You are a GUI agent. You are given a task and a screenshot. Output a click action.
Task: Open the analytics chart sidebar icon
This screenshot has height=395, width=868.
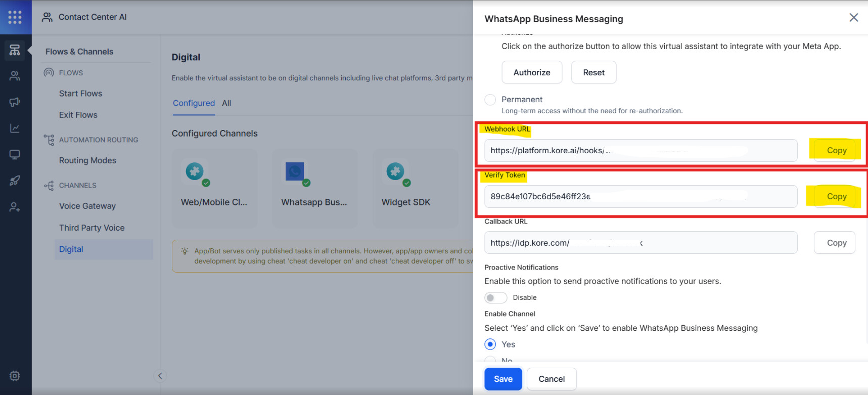tap(15, 128)
